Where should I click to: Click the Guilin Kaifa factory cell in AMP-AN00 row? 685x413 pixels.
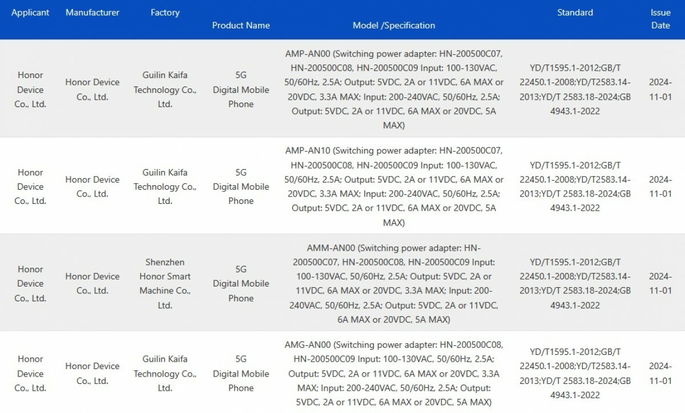[x=165, y=90]
